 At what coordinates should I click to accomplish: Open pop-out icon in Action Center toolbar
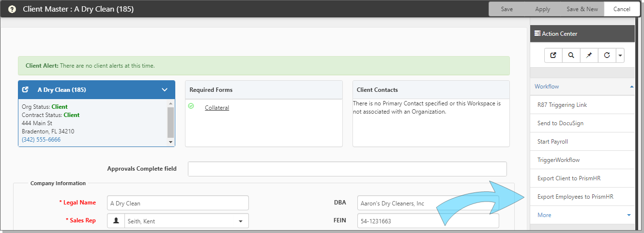553,55
